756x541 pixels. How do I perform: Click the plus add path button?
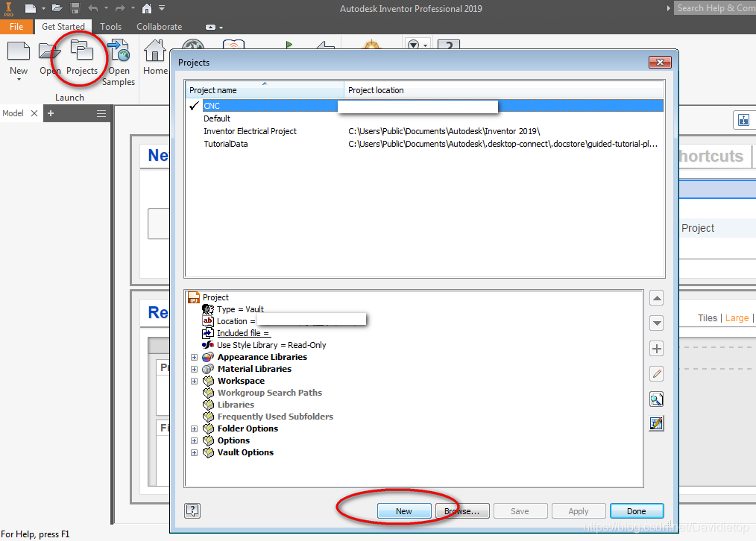pos(657,348)
